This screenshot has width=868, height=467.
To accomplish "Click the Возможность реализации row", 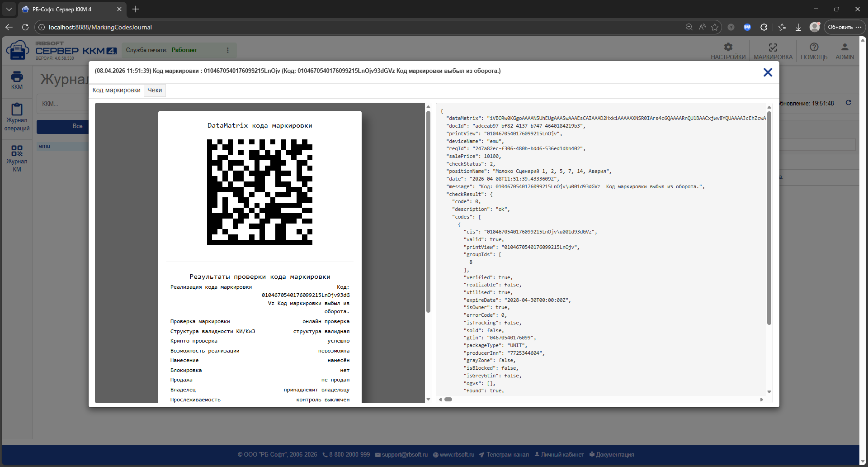I will tap(260, 351).
